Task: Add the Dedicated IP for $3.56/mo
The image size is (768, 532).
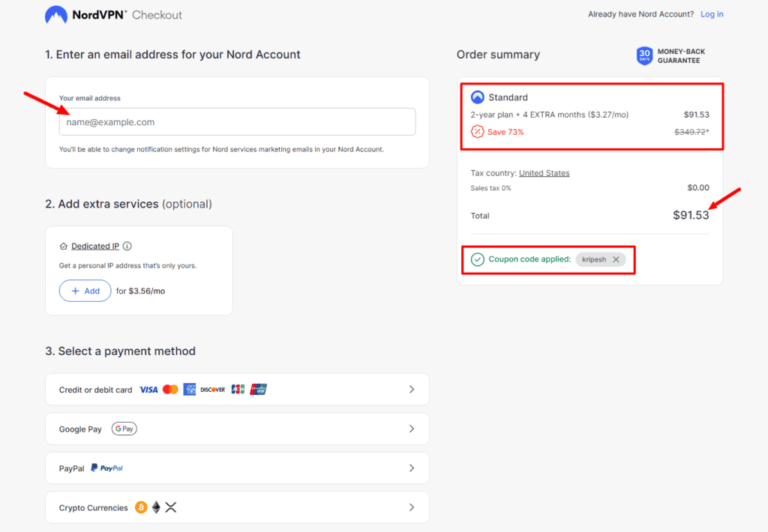Action: pyautogui.click(x=85, y=291)
